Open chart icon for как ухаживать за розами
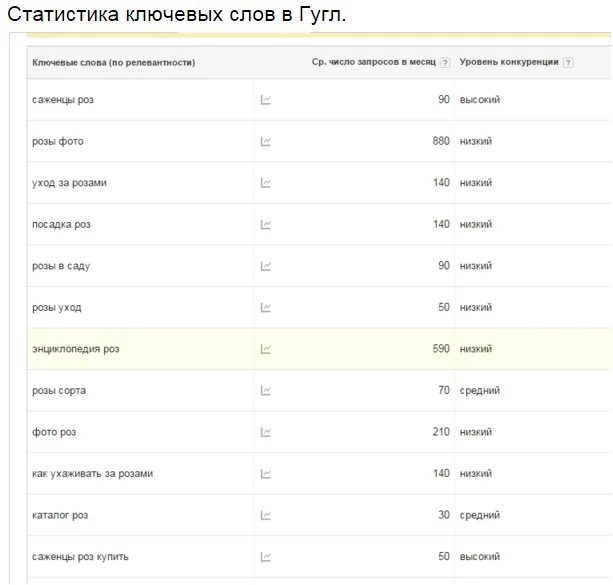613x585 pixels. click(x=265, y=474)
